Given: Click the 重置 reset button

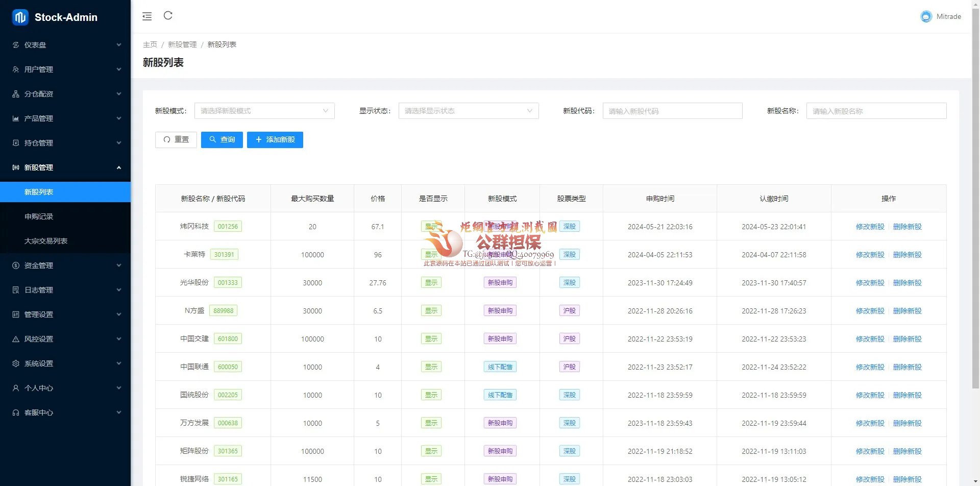Looking at the screenshot, I should [x=176, y=140].
